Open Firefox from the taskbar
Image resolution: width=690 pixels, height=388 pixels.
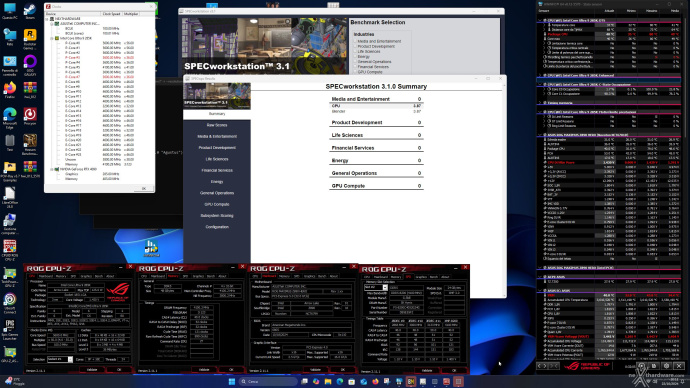(375, 381)
